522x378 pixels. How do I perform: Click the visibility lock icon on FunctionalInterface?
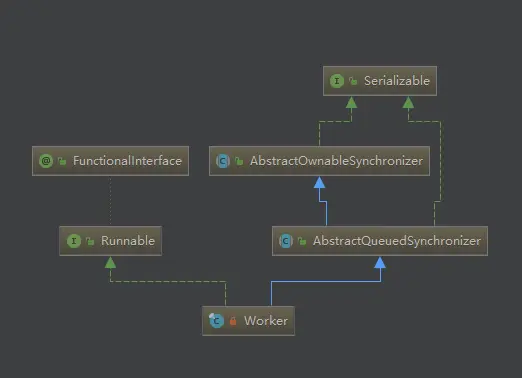[62, 161]
